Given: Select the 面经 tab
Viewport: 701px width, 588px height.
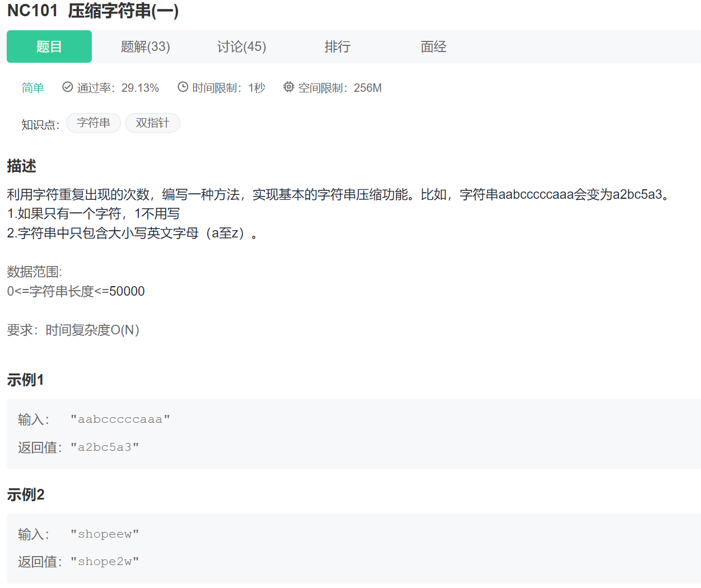Looking at the screenshot, I should (434, 46).
